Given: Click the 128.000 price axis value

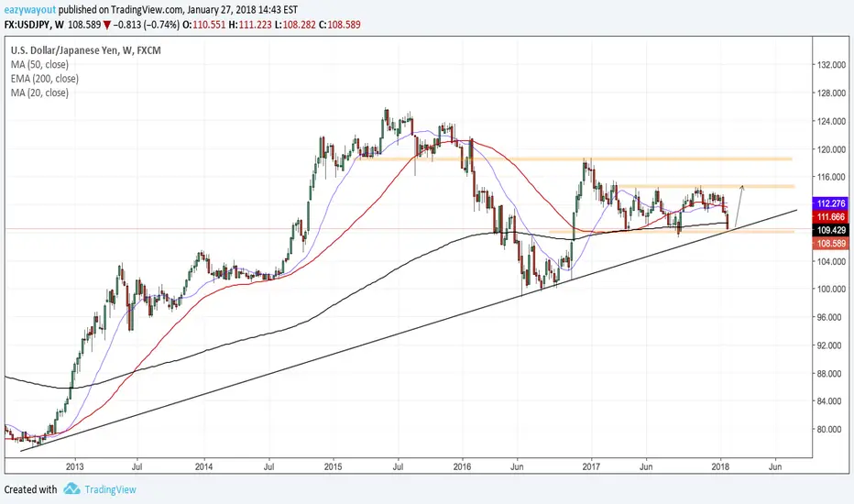Looking at the screenshot, I should (832, 93).
